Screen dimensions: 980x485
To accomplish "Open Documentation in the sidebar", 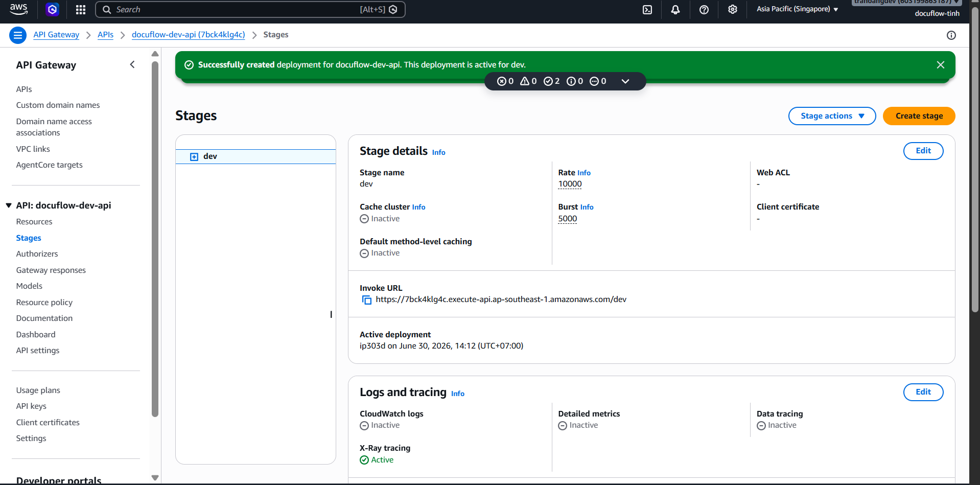I will click(44, 318).
